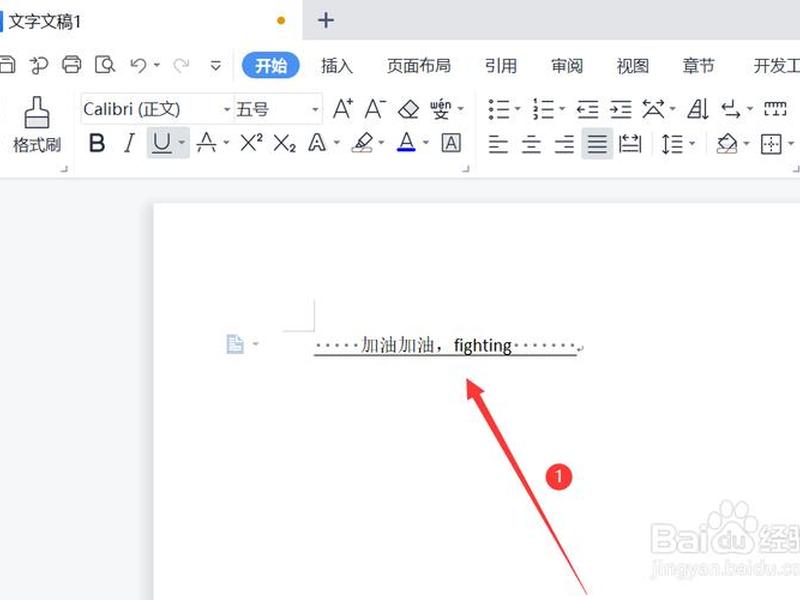Expand the highlight color dropdown arrow
The width and height of the screenshot is (800, 600).
coord(381,143)
